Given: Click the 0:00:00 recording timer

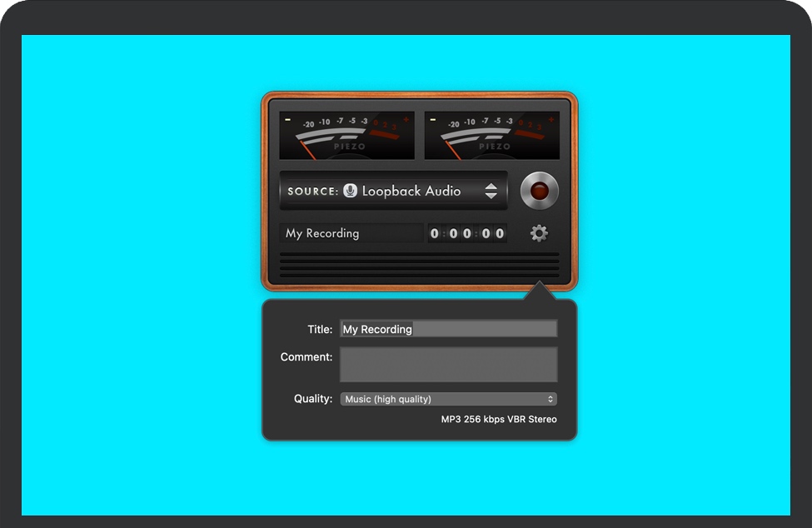Looking at the screenshot, I should [467, 233].
